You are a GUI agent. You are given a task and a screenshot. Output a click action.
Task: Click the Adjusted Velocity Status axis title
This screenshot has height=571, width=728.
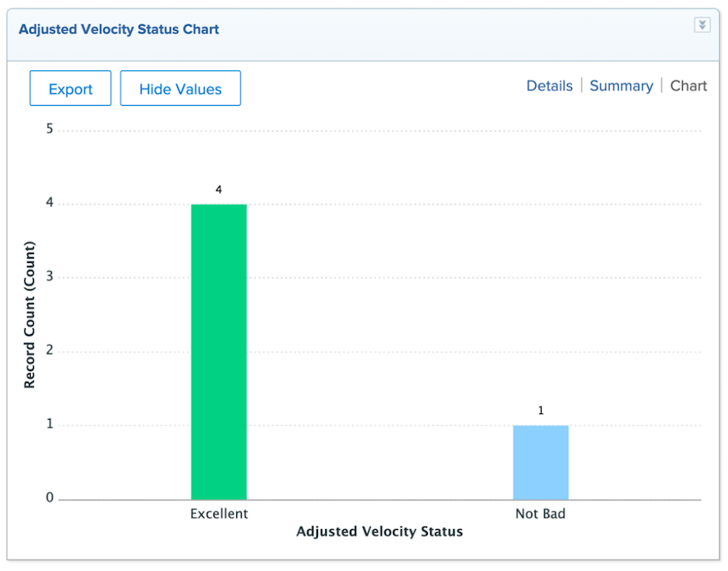point(379,531)
